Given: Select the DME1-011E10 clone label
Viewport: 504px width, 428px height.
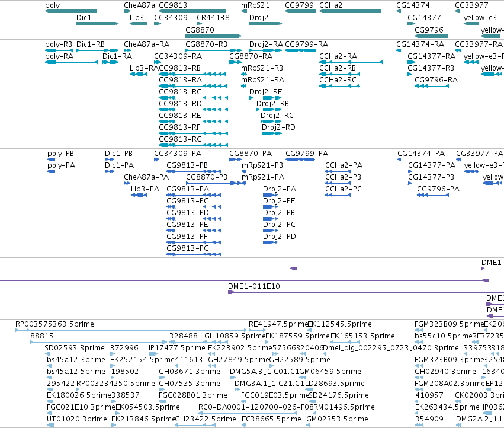Looking at the screenshot, I should click(254, 286).
